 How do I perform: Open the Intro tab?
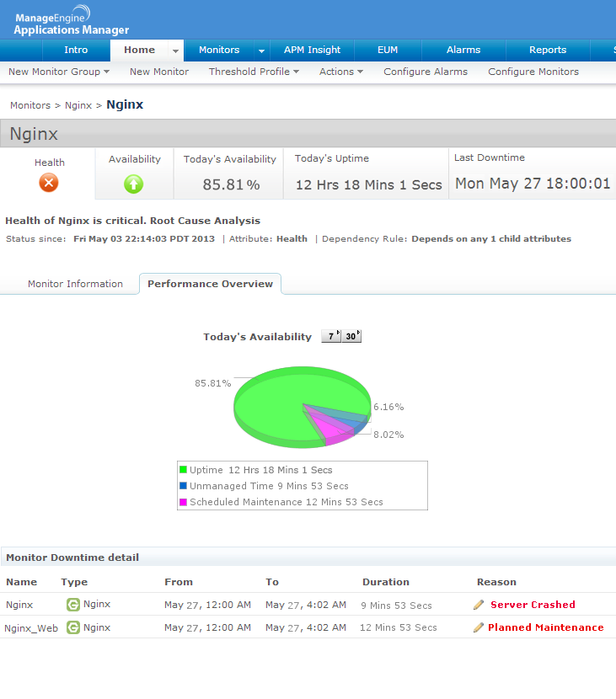[76, 50]
